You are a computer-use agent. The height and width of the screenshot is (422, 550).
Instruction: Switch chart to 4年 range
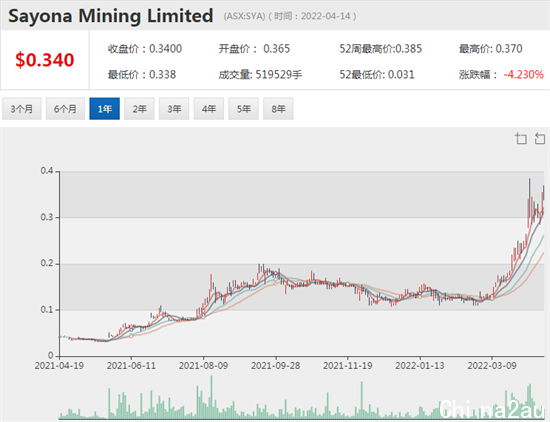[209, 109]
